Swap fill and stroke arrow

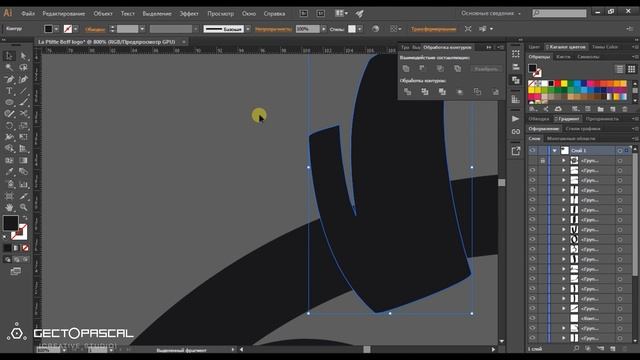pos(25,218)
